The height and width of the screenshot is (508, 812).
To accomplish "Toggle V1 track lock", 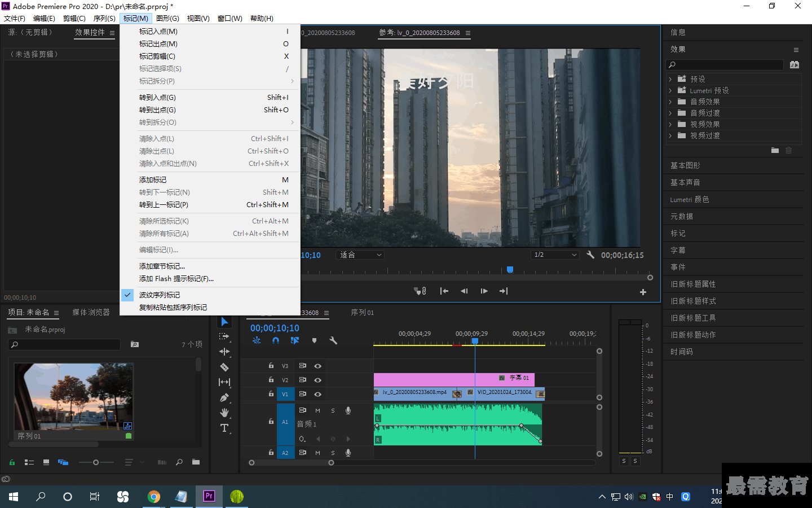I will [x=271, y=393].
